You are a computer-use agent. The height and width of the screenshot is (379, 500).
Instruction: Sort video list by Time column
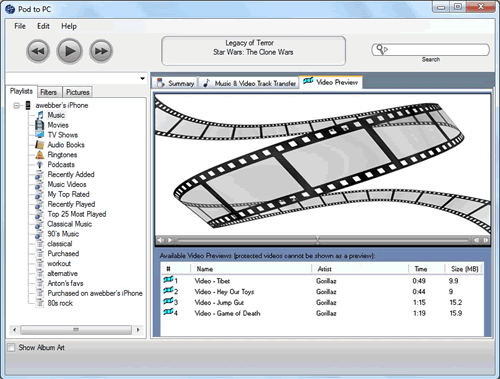tap(426, 269)
